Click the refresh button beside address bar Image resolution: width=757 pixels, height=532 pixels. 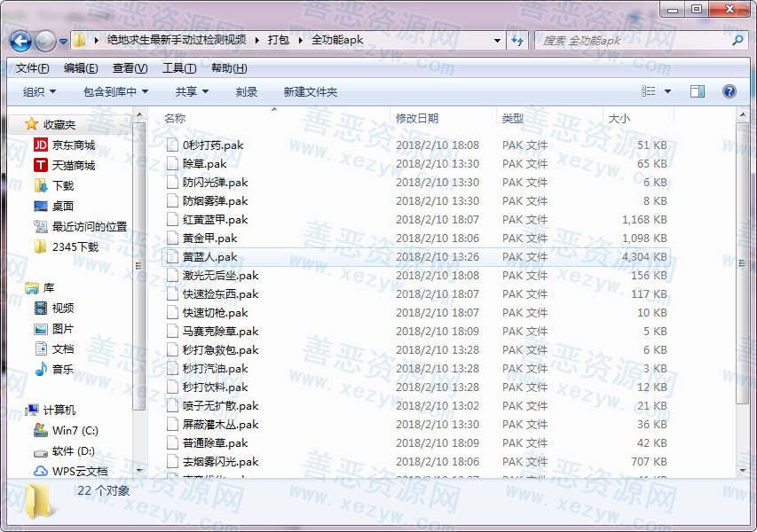click(x=518, y=41)
